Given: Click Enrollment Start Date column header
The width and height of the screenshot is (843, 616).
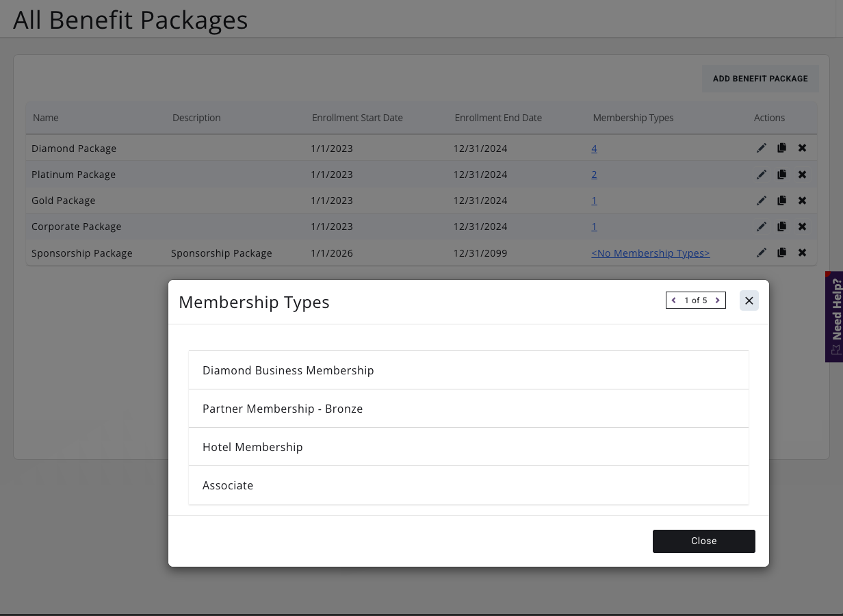Looking at the screenshot, I should point(357,118).
